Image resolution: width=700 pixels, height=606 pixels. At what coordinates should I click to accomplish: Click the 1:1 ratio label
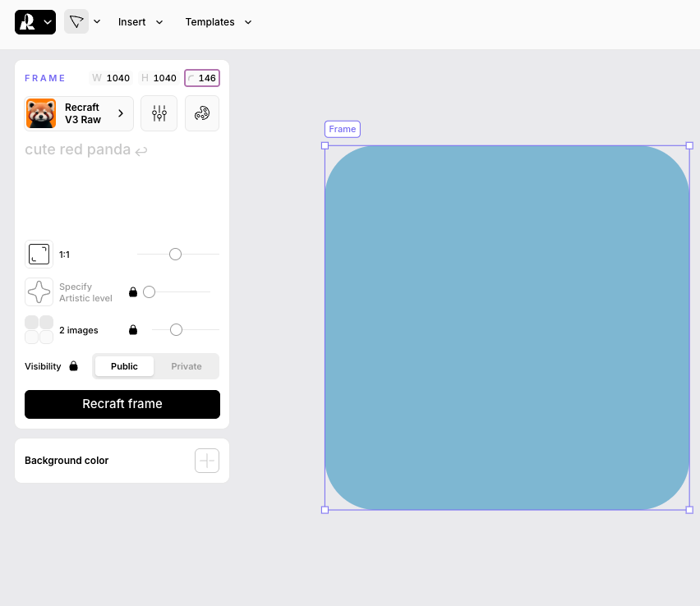pyautogui.click(x=64, y=255)
